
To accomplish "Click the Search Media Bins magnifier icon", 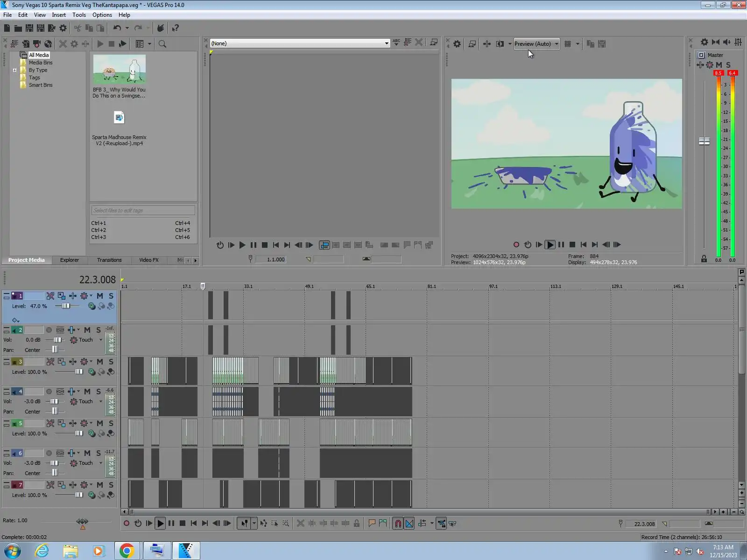I will pos(162,44).
